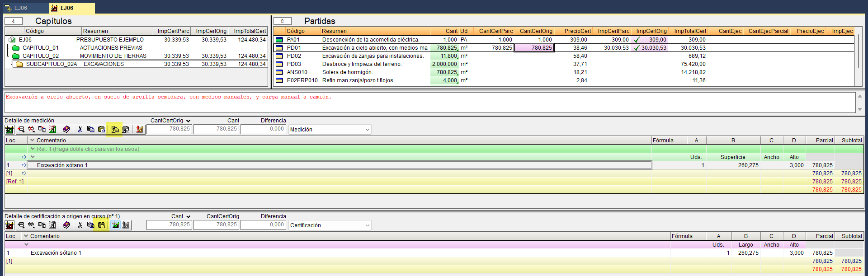Click Superficie value 260,275 in medición
The image size is (868, 276).
tap(748, 165)
